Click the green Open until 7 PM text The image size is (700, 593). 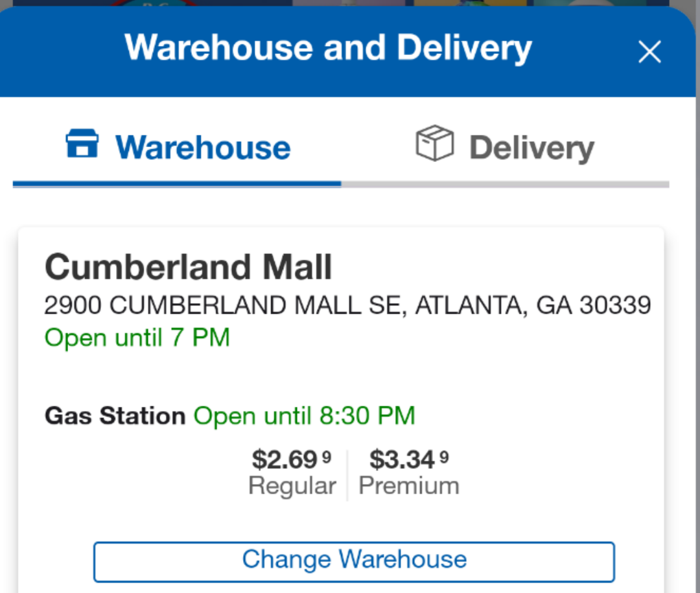click(x=137, y=338)
